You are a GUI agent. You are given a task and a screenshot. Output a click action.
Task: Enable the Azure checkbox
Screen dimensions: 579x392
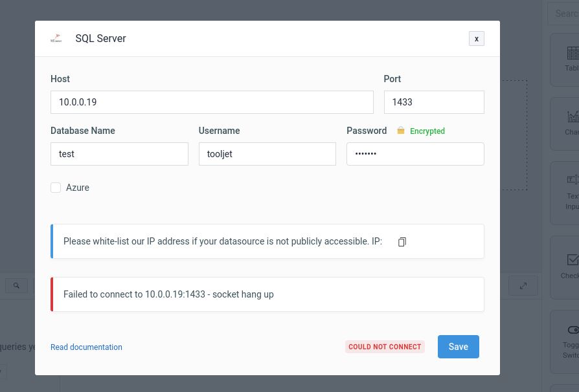click(x=56, y=188)
